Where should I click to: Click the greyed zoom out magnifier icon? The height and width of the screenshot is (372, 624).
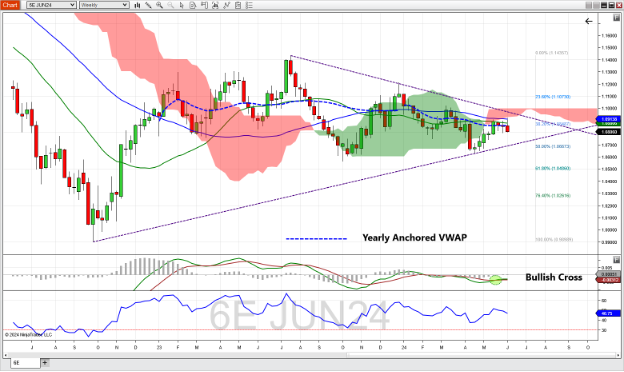(x=170, y=5)
